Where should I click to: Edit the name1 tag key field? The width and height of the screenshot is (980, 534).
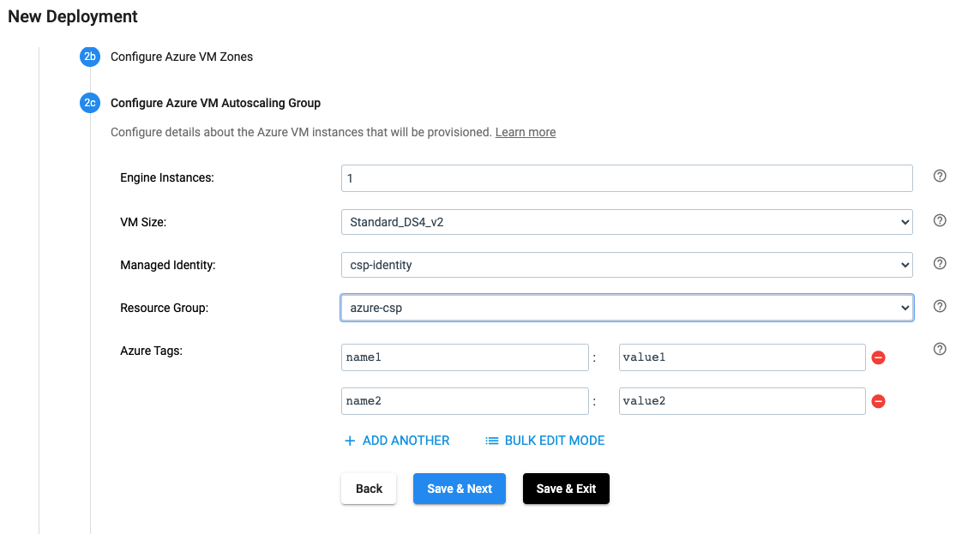click(465, 358)
